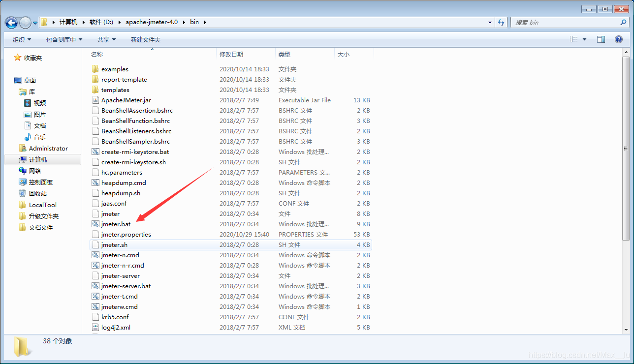Viewport: 634px width, 364px height.
Task: Toggle the preview pane button
Action: click(601, 39)
